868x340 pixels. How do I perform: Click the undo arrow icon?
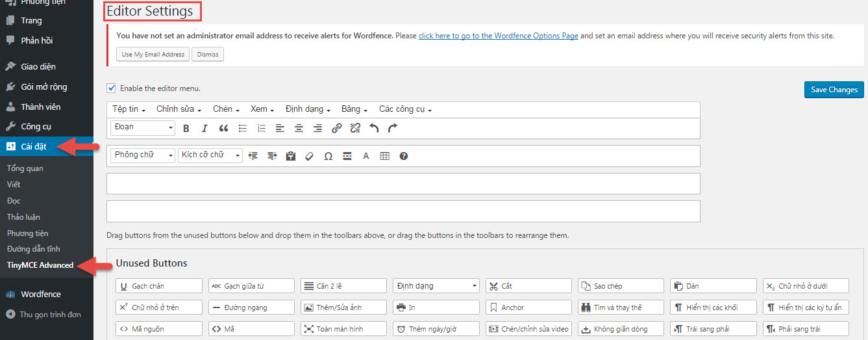(374, 129)
